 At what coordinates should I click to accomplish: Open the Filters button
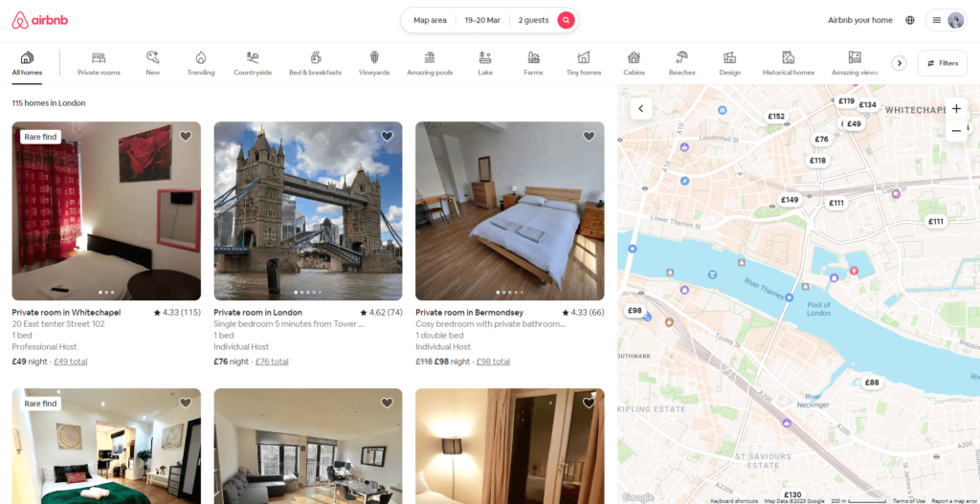(943, 63)
